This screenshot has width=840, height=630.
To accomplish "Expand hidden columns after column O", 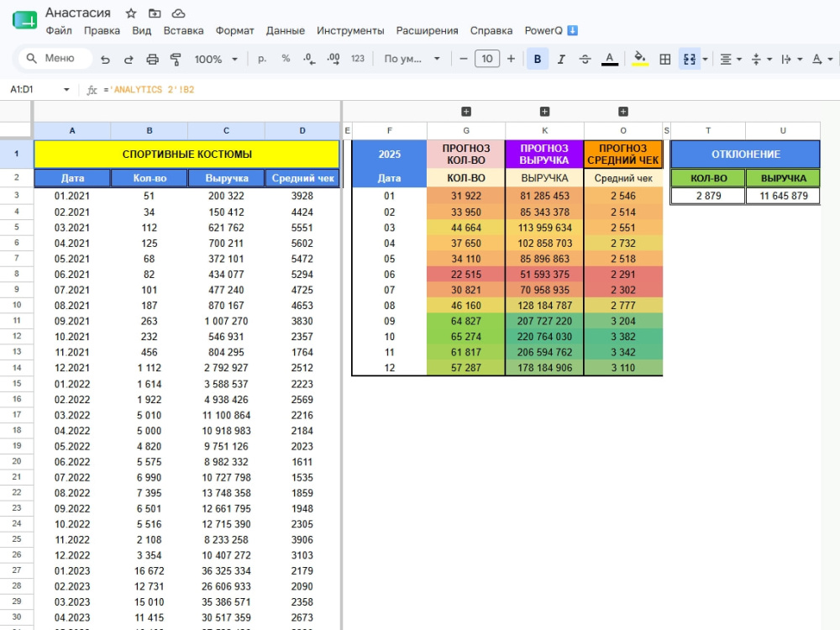I will point(623,112).
